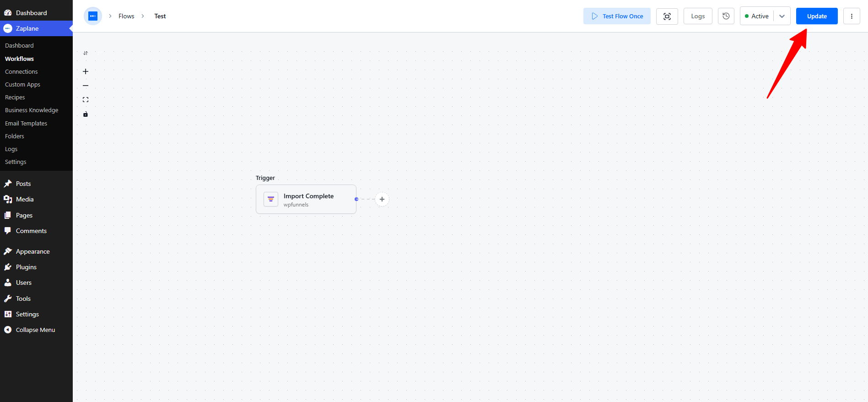Click the WordPress Dashboard icon
The image size is (868, 402).
[8, 13]
